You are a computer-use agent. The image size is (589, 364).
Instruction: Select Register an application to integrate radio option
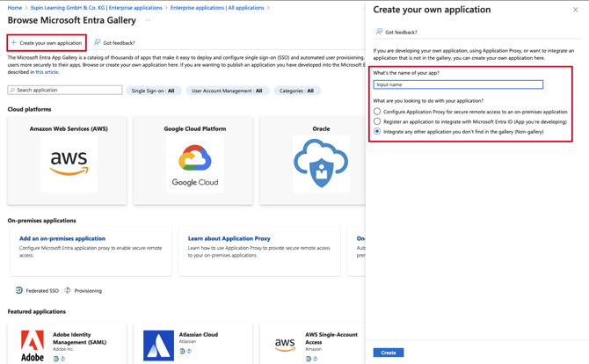click(x=377, y=121)
